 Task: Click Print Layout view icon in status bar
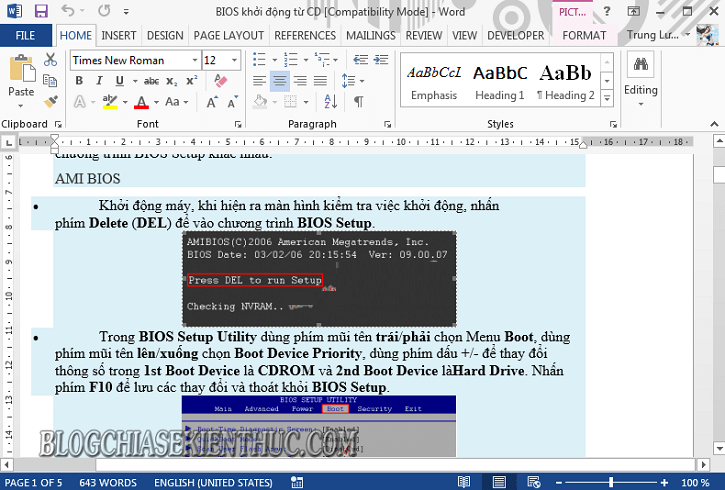(x=499, y=482)
